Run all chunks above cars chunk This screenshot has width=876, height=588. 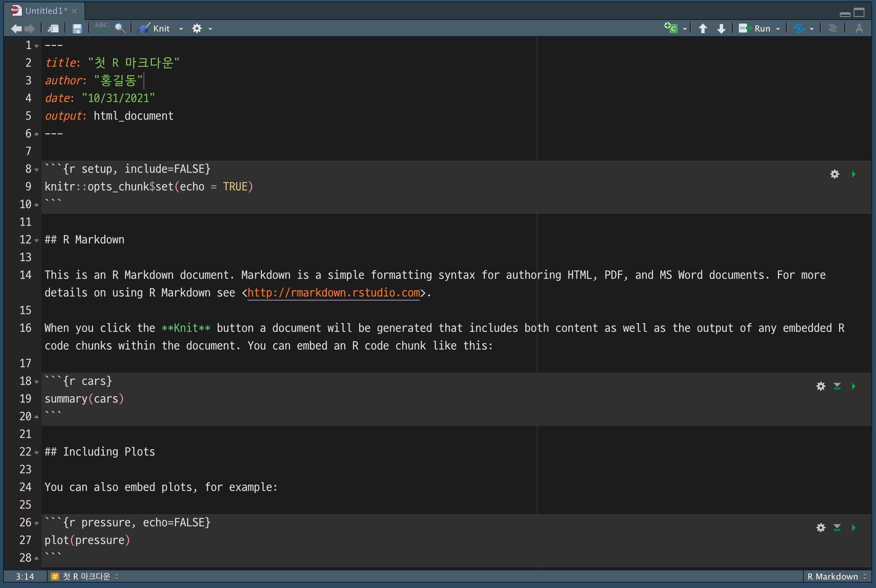pyautogui.click(x=837, y=386)
